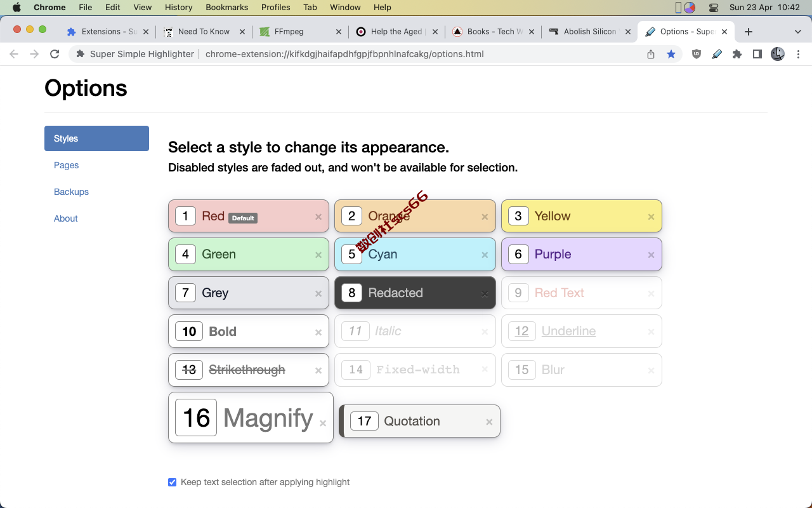
Task: Open Chrome's three-dot menu
Action: (x=799, y=54)
